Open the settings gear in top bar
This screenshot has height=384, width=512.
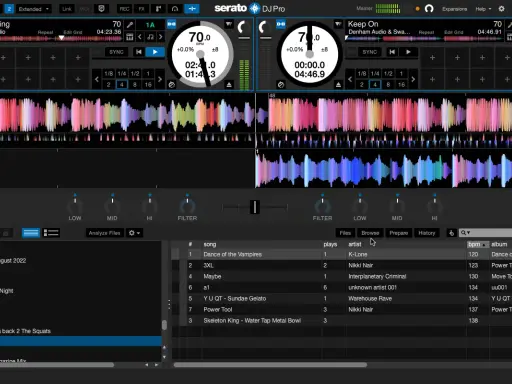tap(501, 9)
